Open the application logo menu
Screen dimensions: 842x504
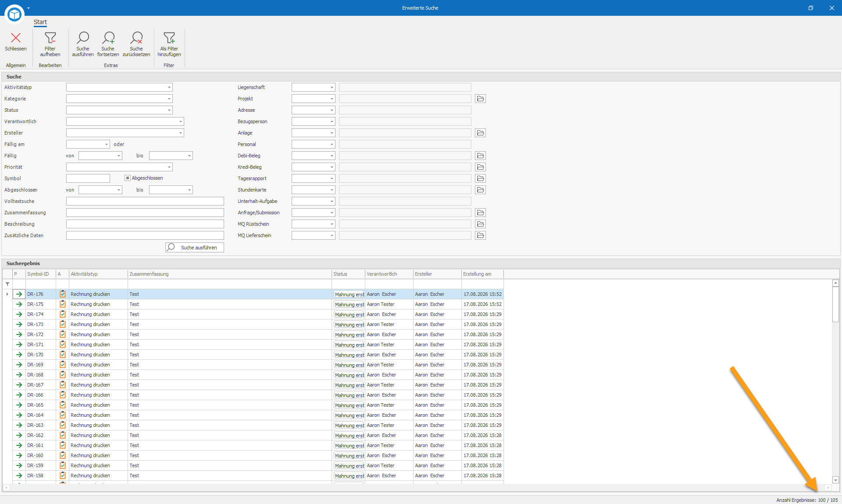[x=14, y=14]
